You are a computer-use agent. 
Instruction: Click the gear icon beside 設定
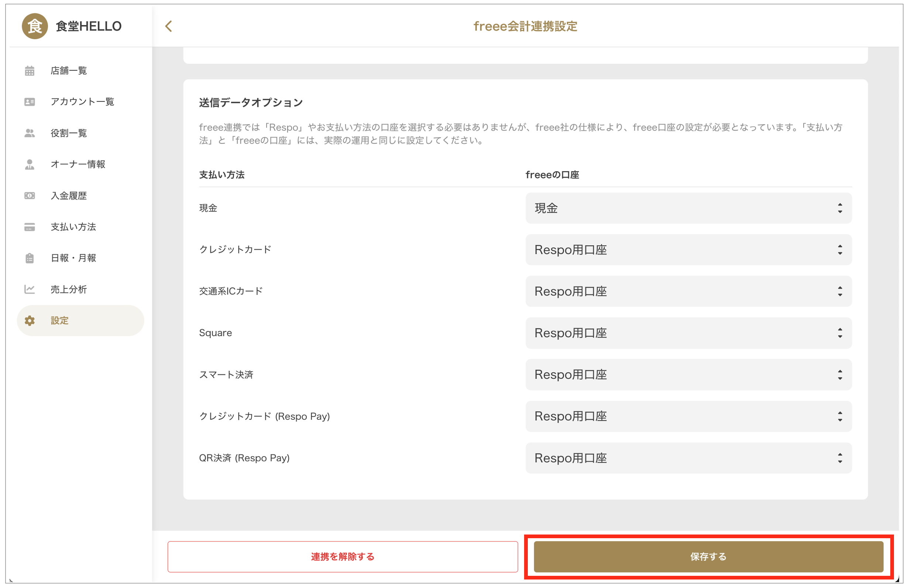[30, 321]
